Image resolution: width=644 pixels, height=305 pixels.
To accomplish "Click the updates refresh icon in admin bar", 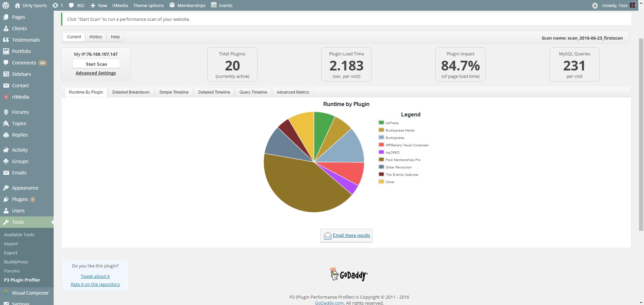I will click(x=55, y=5).
